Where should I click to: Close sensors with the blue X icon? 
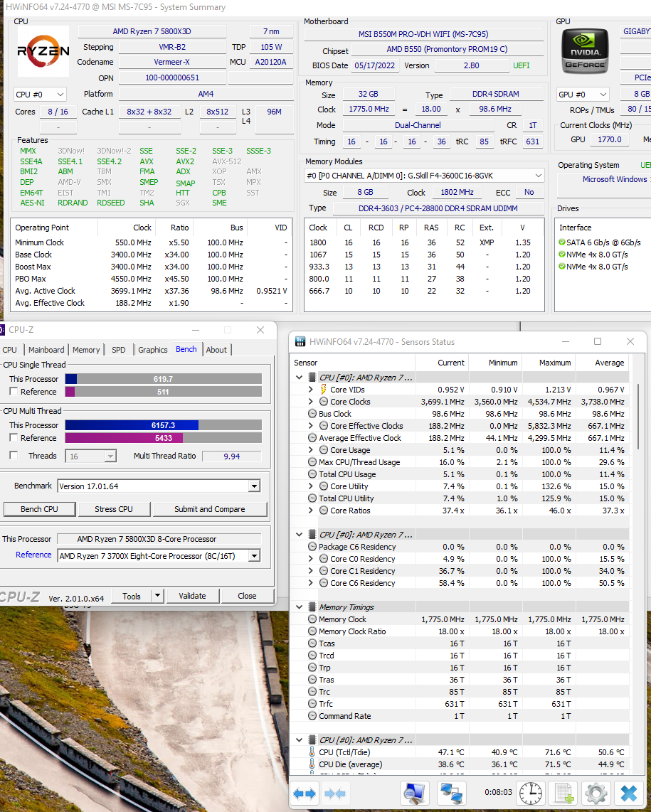628,792
